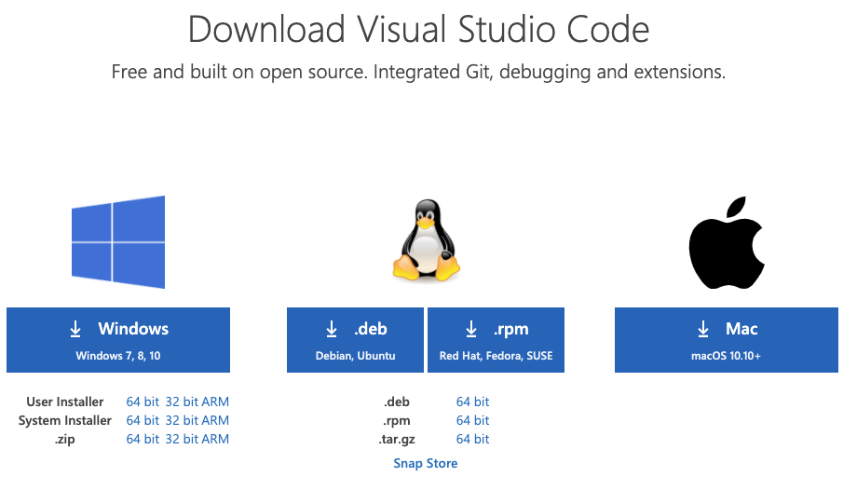Click the ".deb" row label under Linux

(397, 402)
